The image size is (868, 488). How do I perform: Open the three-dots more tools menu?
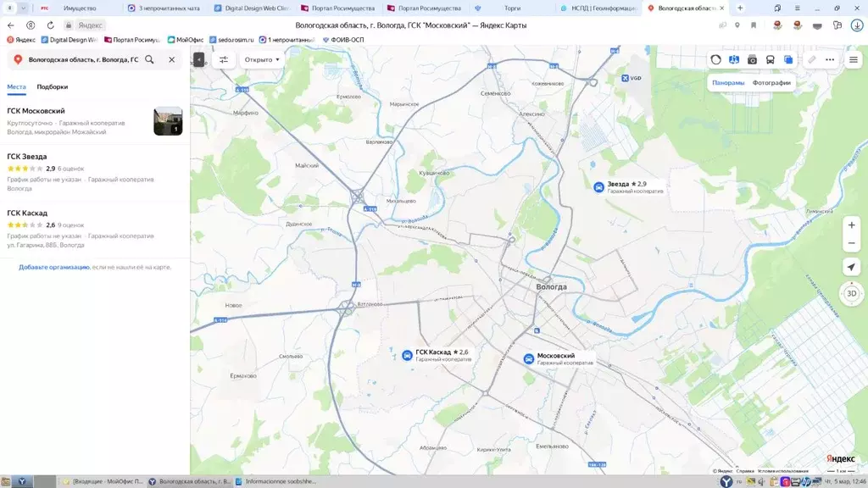pyautogui.click(x=830, y=60)
